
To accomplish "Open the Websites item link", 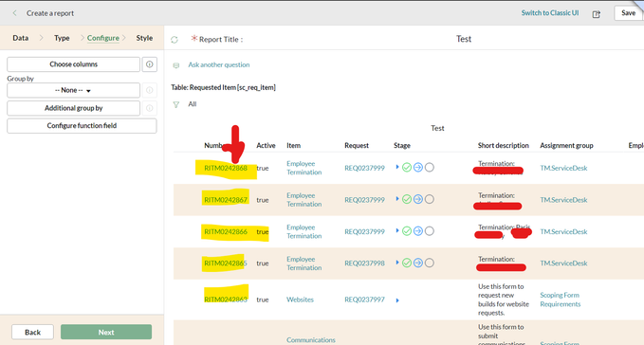I will (x=300, y=300).
